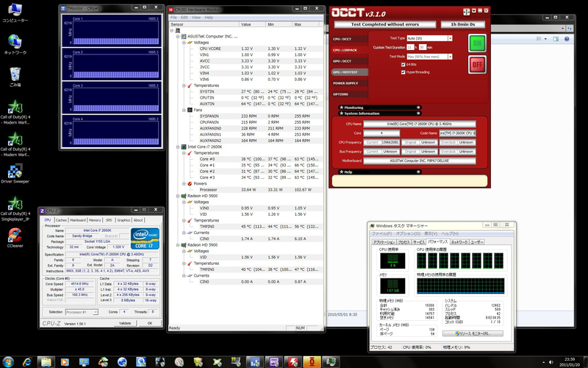Switch to the purple CPU-Z taskbar button
Viewport: 588px width, 368px height.
(x=273, y=361)
